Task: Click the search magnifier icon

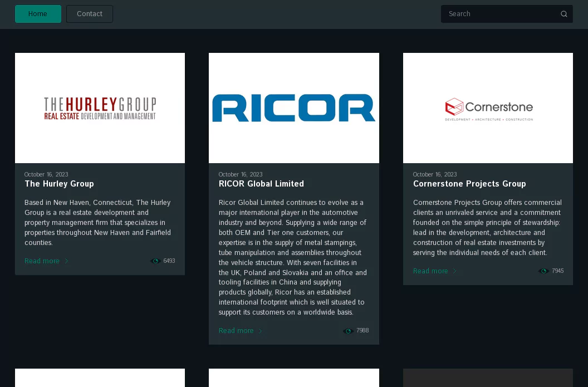Action: (x=563, y=14)
